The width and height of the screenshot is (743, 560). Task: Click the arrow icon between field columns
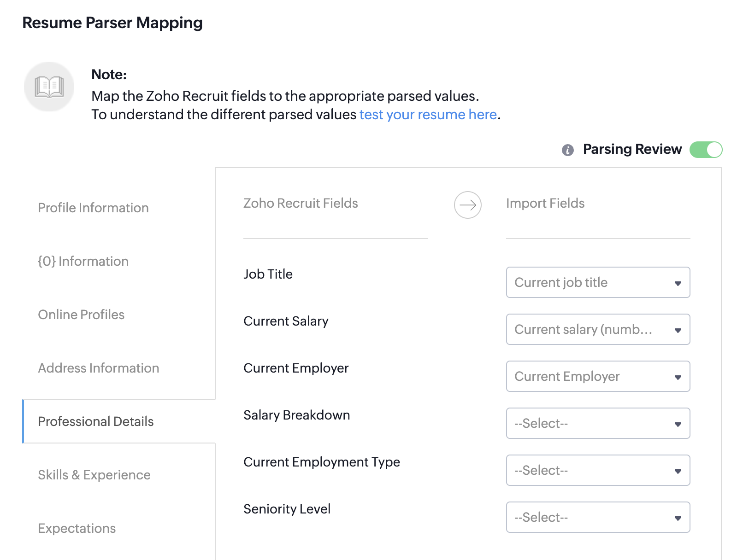click(x=467, y=205)
